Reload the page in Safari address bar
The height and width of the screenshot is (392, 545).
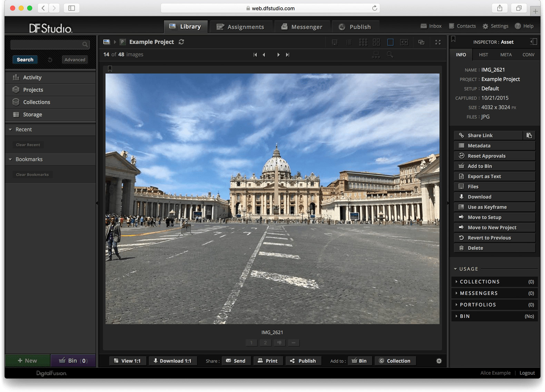pos(374,8)
